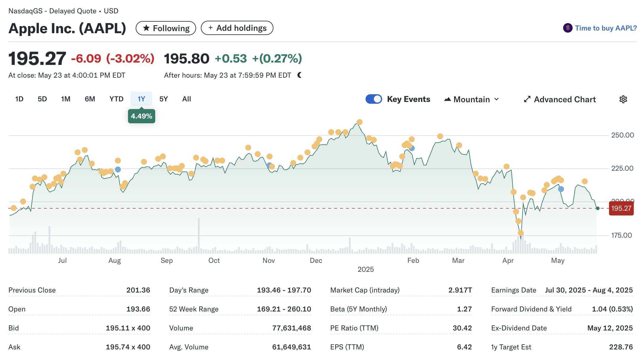The image size is (644, 358).
Task: Click the plus icon in Add holdings
Action: coord(211,28)
